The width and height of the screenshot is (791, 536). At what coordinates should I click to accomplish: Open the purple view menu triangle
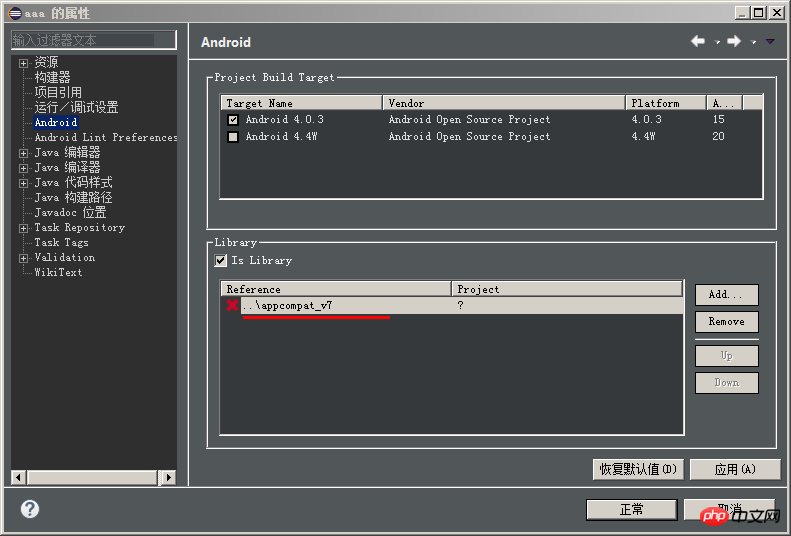(x=770, y=41)
